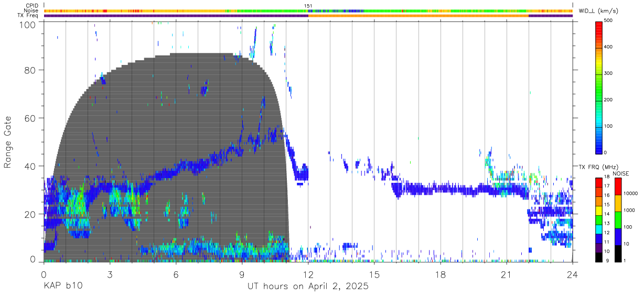Screen dimensions: 644x297
Task: Click the TX Freq row label
Action: (x=28, y=16)
